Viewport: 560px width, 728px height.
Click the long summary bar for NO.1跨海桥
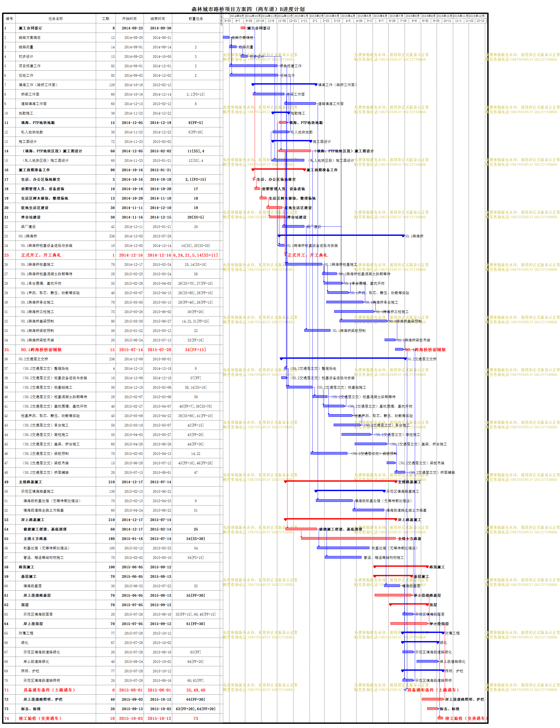coord(341,236)
